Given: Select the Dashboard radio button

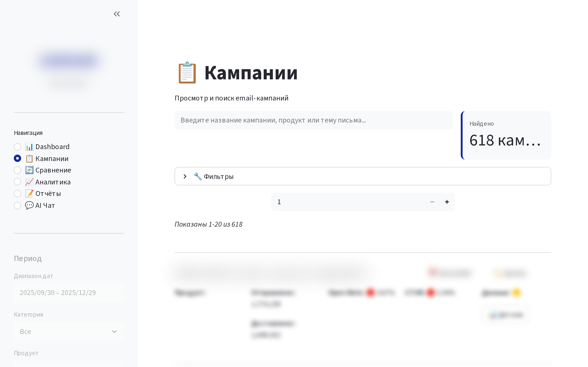Looking at the screenshot, I should click(x=17, y=147).
